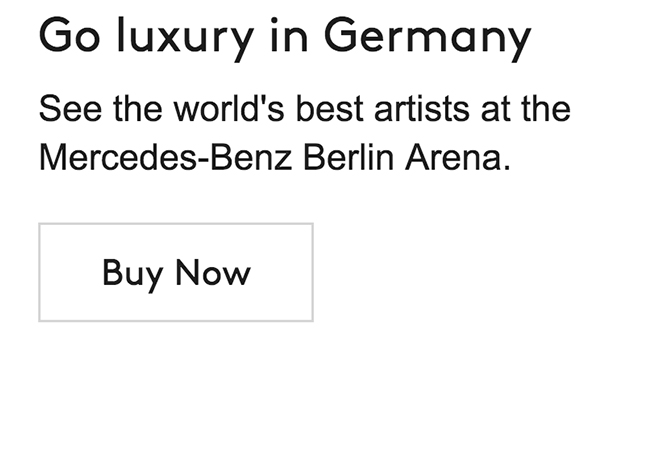Click the word 'Now' on the button

213,273
